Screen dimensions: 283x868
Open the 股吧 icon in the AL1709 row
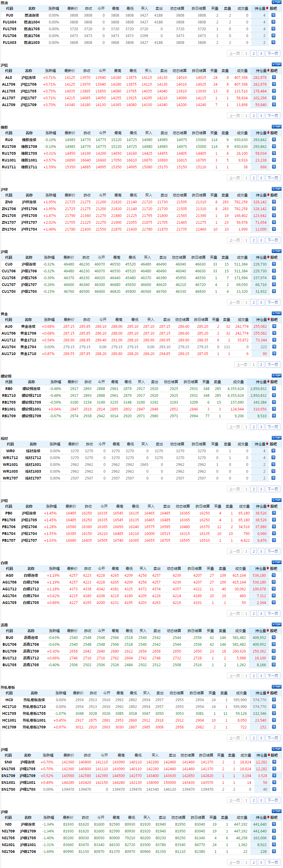tap(274, 104)
